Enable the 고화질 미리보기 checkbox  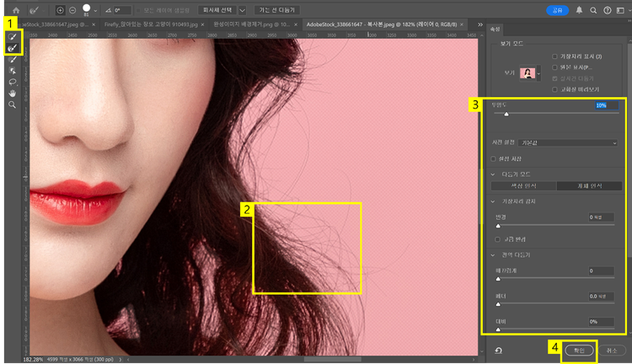tap(554, 88)
